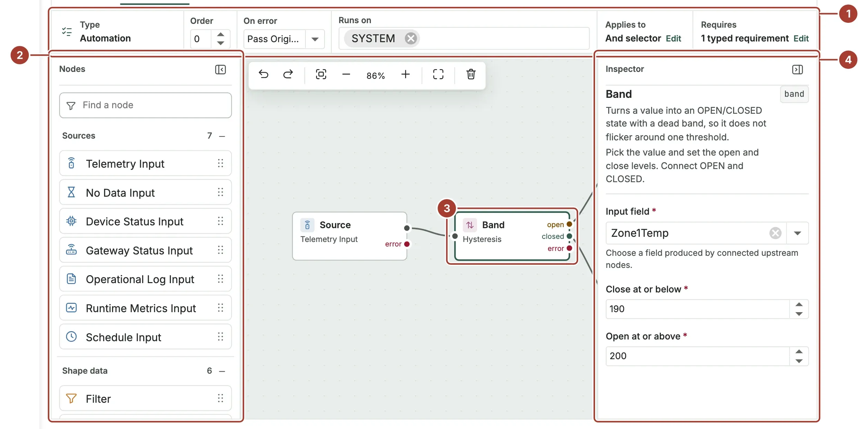This screenshot has width=868, height=429.
Task: Click the Band node open output port
Action: pyautogui.click(x=569, y=224)
